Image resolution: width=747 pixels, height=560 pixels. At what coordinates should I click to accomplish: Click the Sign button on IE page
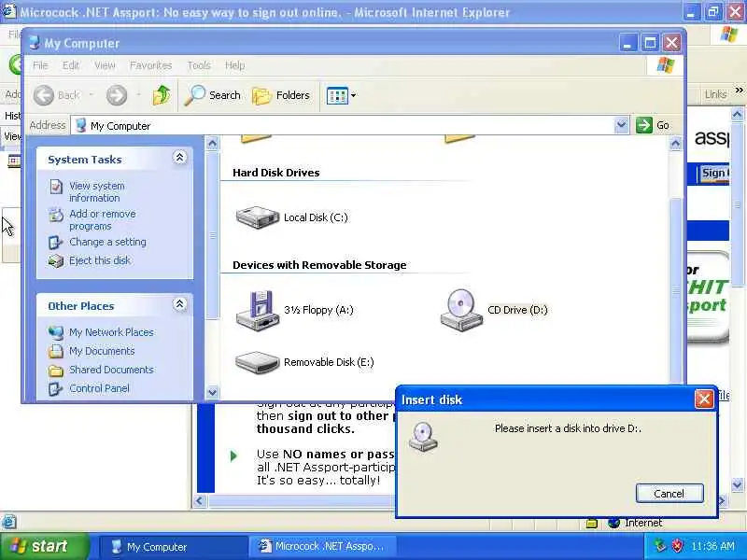pyautogui.click(x=713, y=174)
